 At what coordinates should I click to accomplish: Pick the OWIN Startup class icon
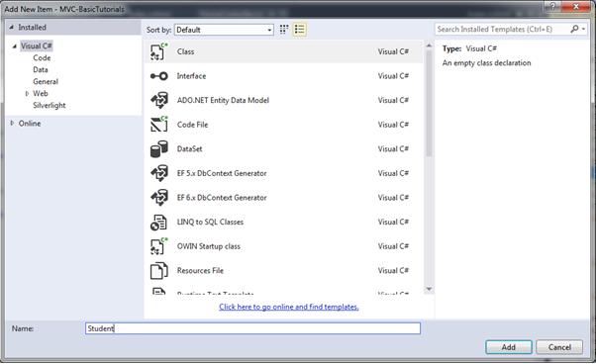158,246
